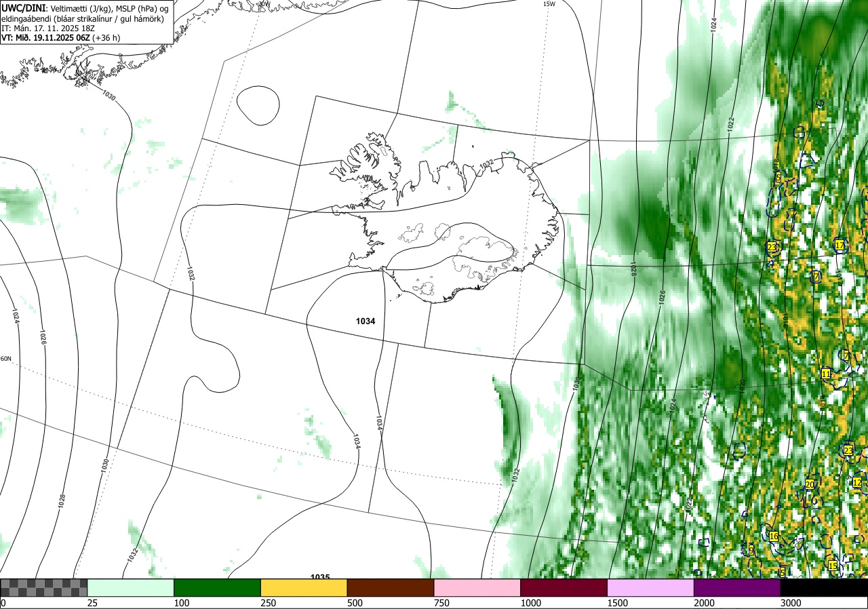Click the legend tick value 750
Viewport: 868px width, 609px height.
tap(441, 603)
